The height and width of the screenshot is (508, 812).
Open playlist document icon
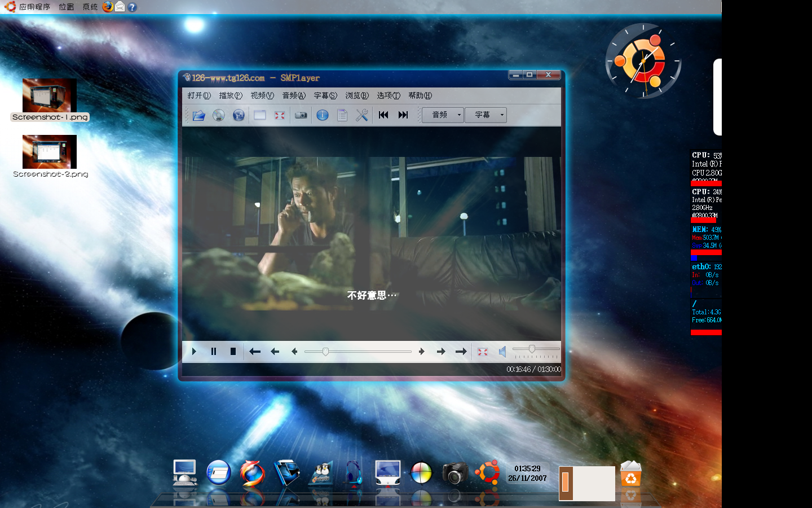(342, 115)
